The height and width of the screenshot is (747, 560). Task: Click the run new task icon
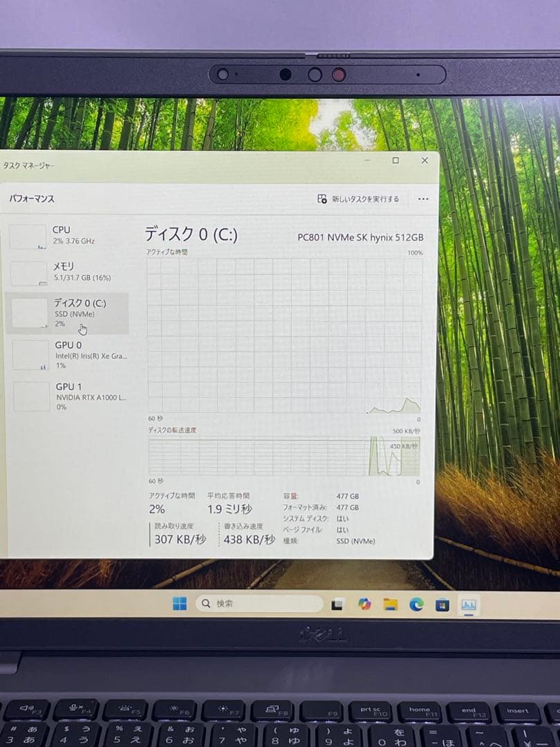click(321, 198)
